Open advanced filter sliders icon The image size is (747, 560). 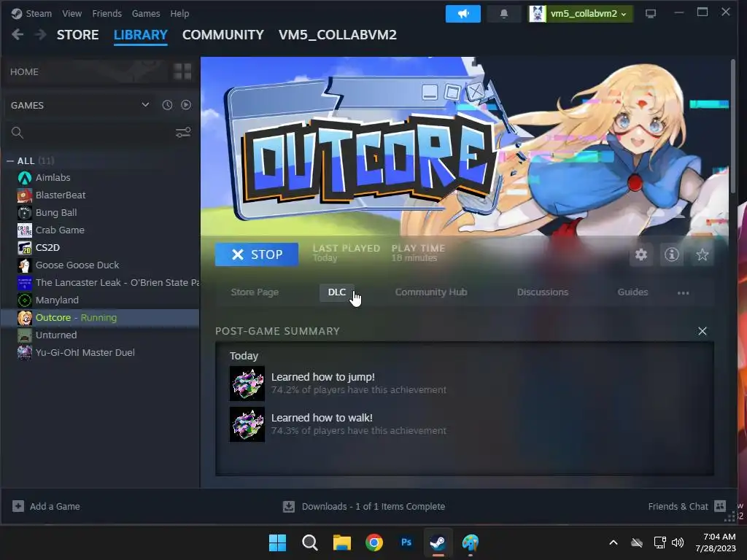(183, 133)
